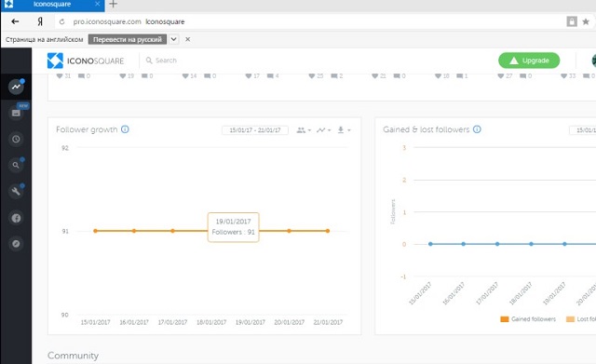Toggle the Lost followers legend swatch
This screenshot has height=364, width=596.
tap(570, 319)
